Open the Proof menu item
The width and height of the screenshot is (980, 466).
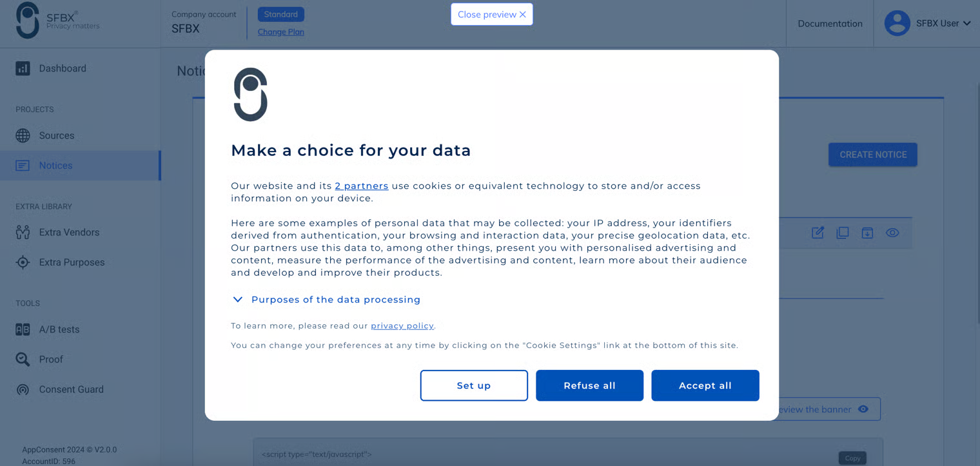50,359
